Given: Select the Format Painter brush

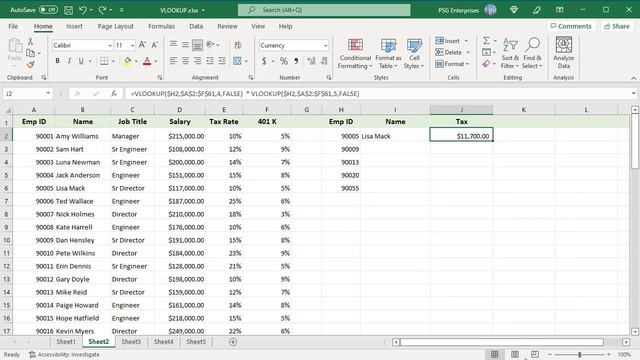Looking at the screenshot, I should pyautogui.click(x=30, y=64).
